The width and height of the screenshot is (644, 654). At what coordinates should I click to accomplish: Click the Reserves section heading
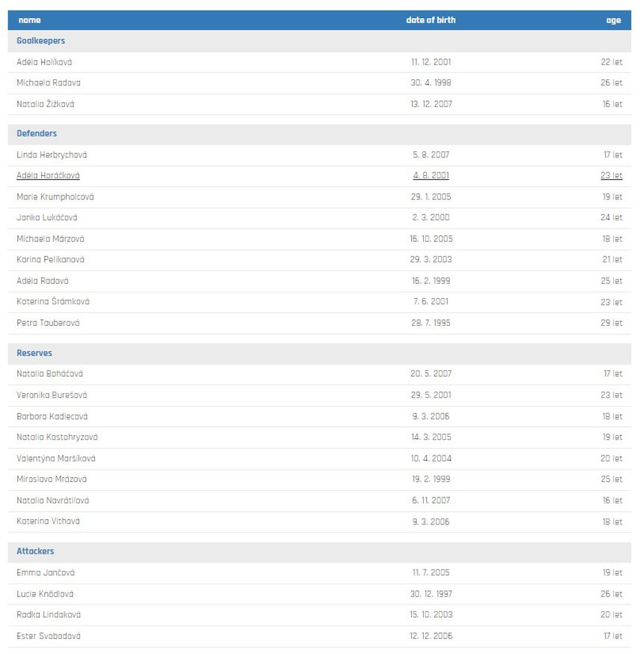[34, 353]
